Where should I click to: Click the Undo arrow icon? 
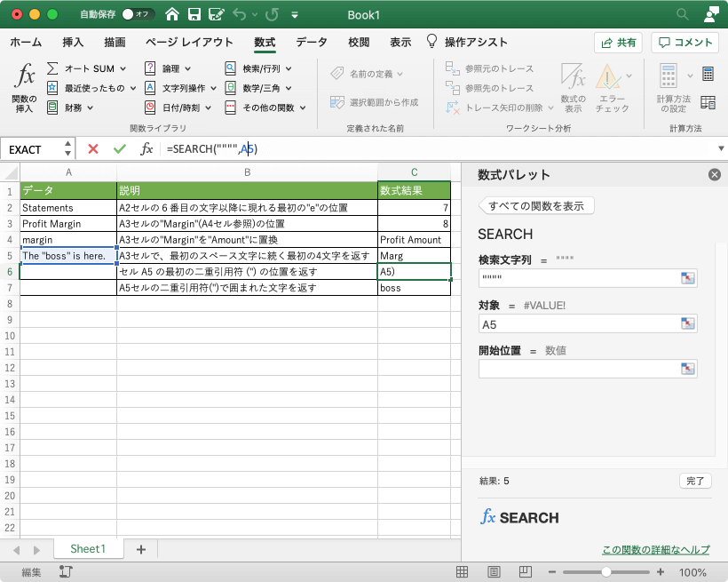[240, 14]
